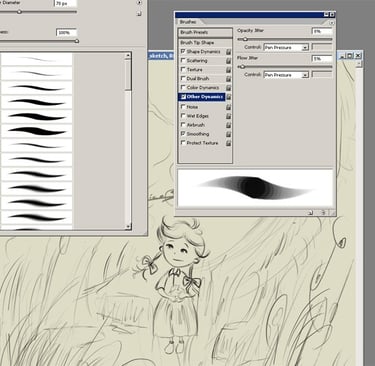Enable the Protect Texture checkbox

[183, 143]
